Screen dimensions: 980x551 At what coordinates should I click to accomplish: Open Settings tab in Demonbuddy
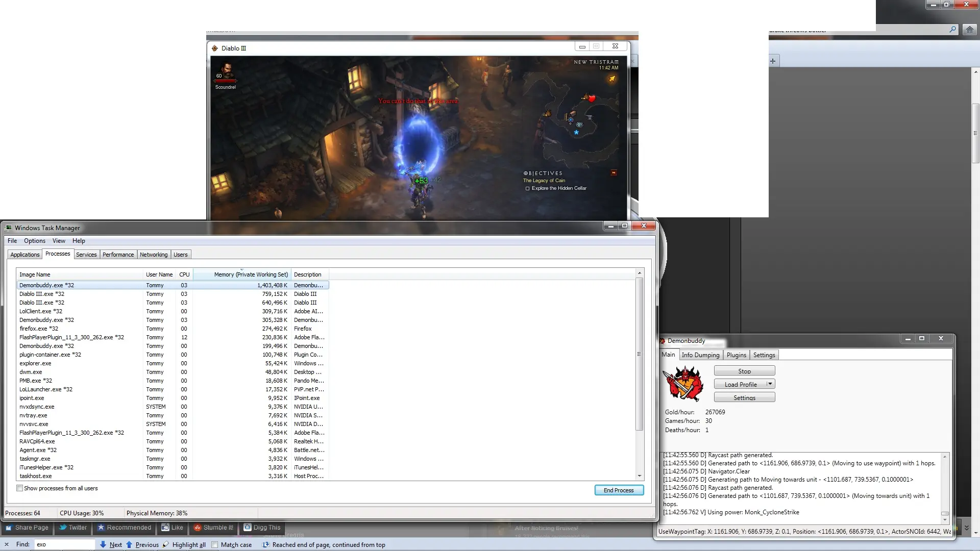click(x=764, y=355)
